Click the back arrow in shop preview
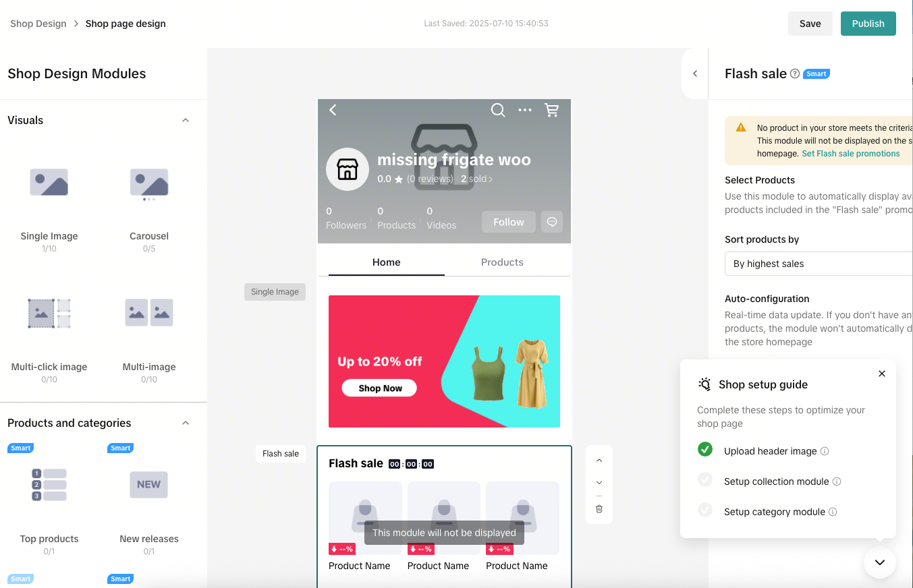This screenshot has width=913, height=588. coord(333,110)
